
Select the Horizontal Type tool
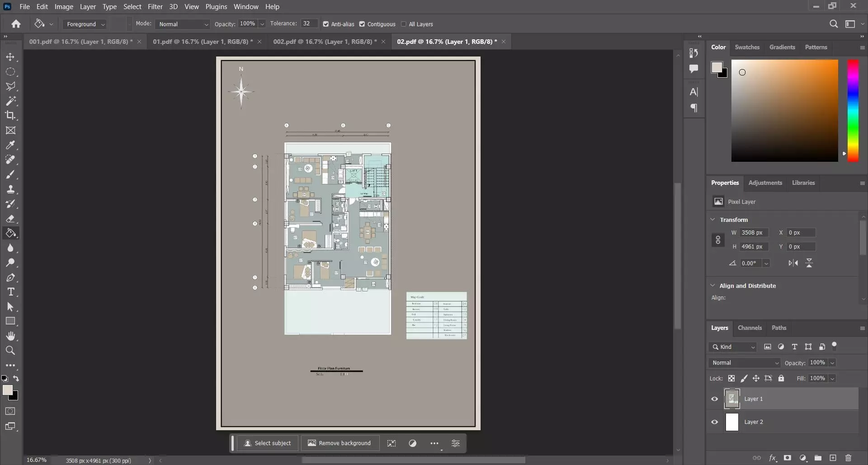10,292
